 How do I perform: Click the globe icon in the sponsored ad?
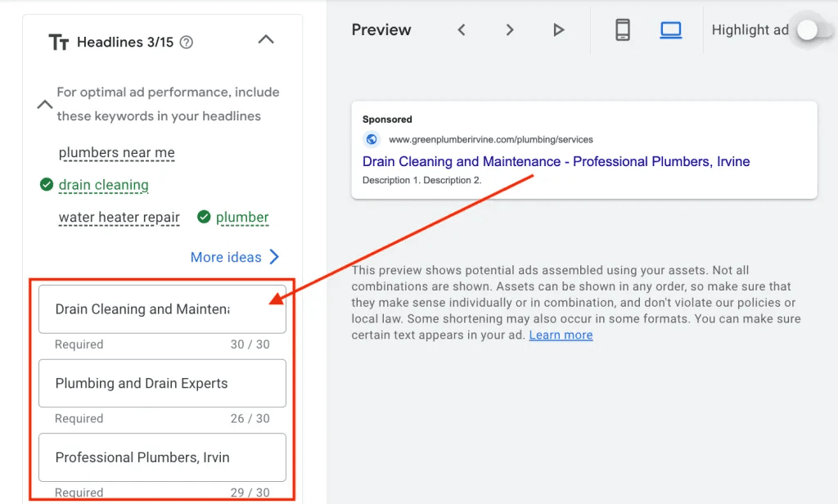click(x=372, y=140)
